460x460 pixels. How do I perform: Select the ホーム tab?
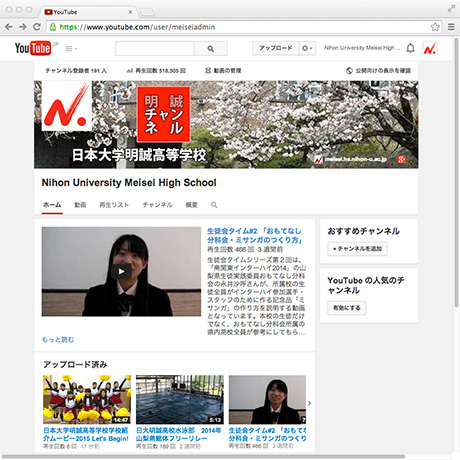52,205
